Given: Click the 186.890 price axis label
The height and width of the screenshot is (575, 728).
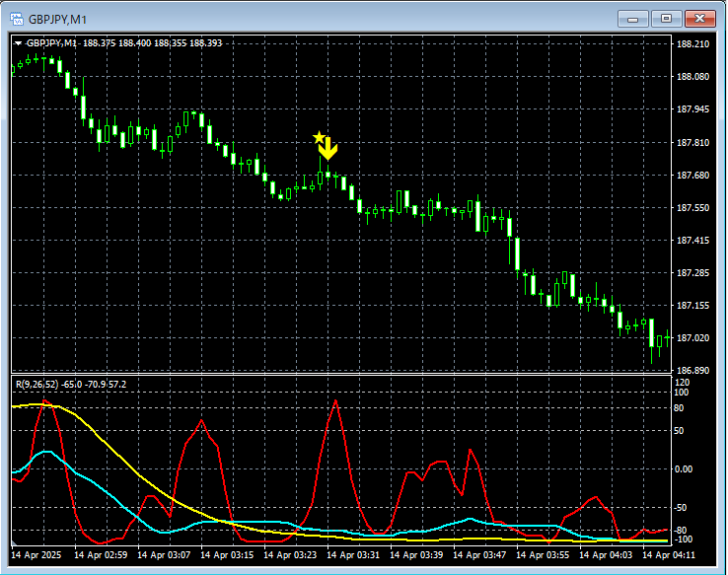Looking at the screenshot, I should [x=693, y=371].
